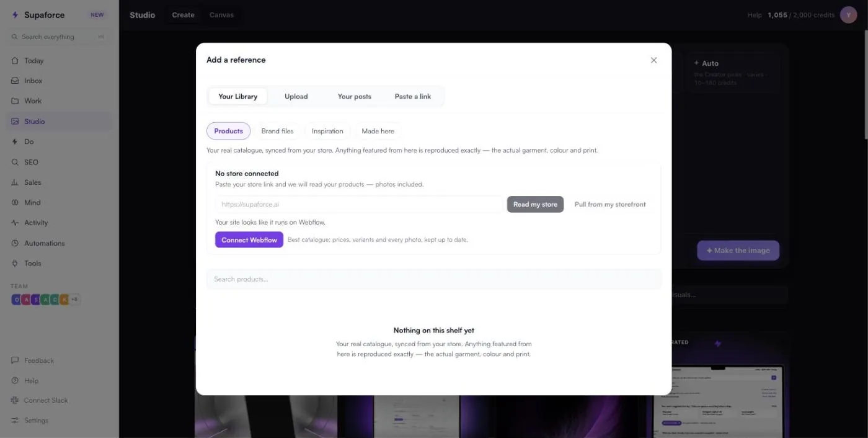The image size is (868, 438).
Task: Open the Inbox tray icon
Action: tap(15, 81)
